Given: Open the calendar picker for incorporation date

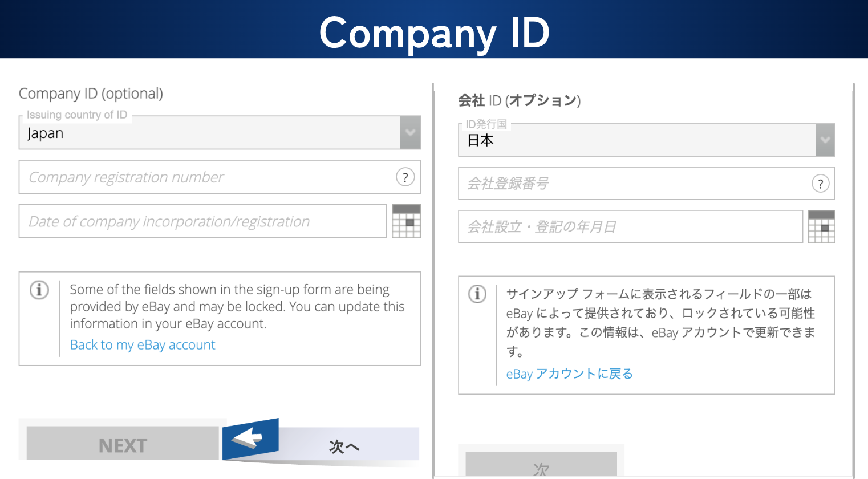Looking at the screenshot, I should [x=406, y=221].
